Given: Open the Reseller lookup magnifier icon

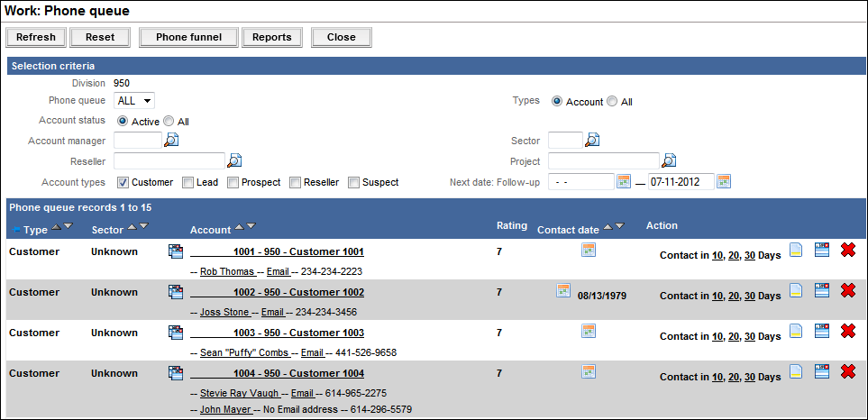Looking at the screenshot, I should coord(234,160).
